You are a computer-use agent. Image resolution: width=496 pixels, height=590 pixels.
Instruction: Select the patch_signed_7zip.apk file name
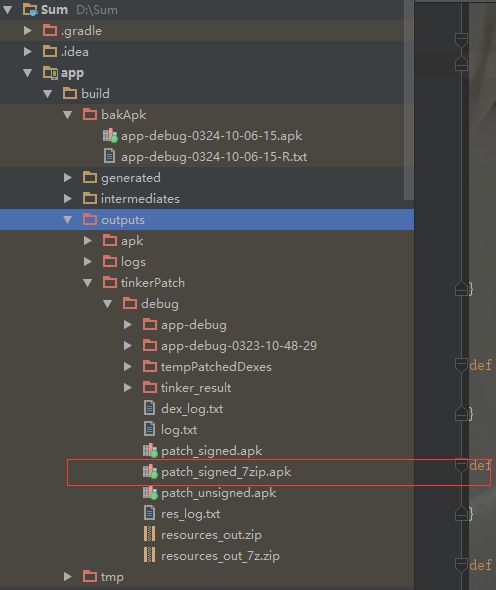click(226, 472)
